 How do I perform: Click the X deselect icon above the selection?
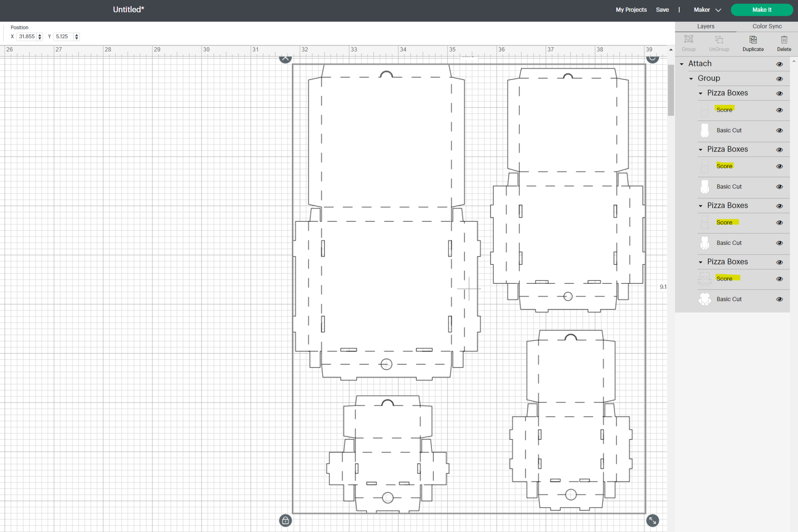pos(285,57)
